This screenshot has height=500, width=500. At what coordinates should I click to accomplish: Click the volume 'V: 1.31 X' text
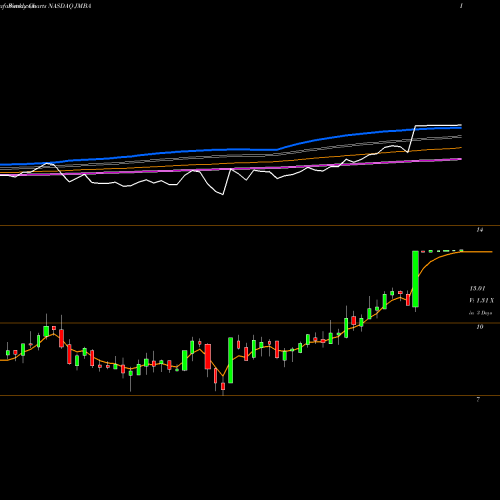481,301
